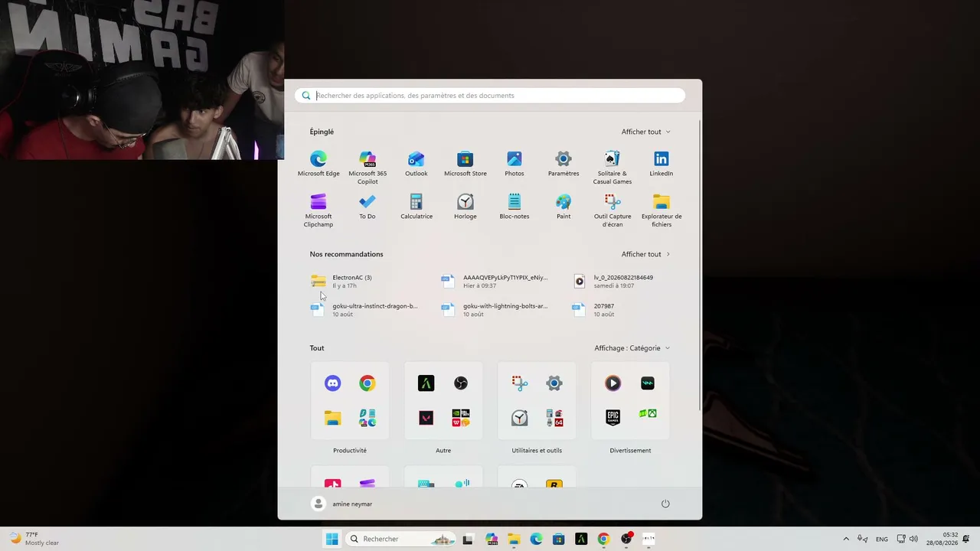980x551 pixels.
Task: Launch Microsoft Clipchamp
Action: (318, 210)
